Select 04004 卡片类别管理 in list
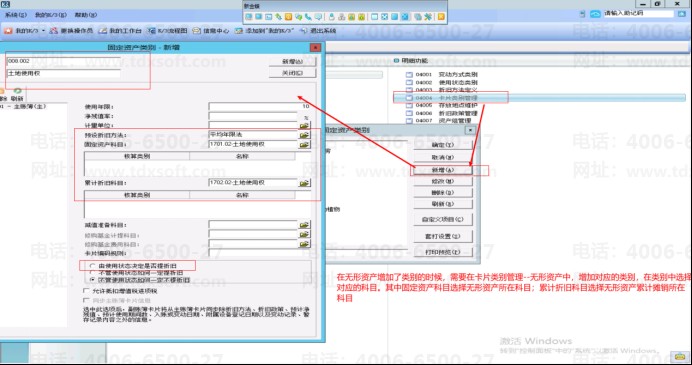The image size is (692, 365). click(x=442, y=98)
